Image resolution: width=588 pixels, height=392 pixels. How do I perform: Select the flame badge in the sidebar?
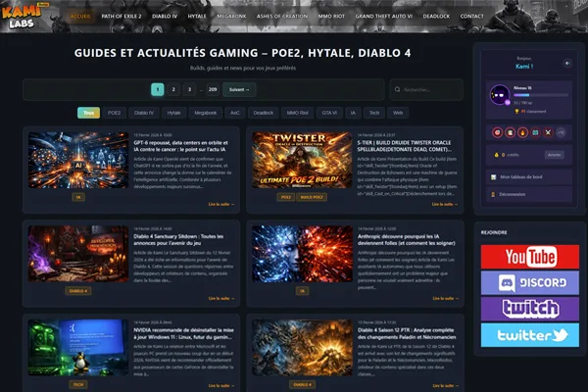(522, 132)
